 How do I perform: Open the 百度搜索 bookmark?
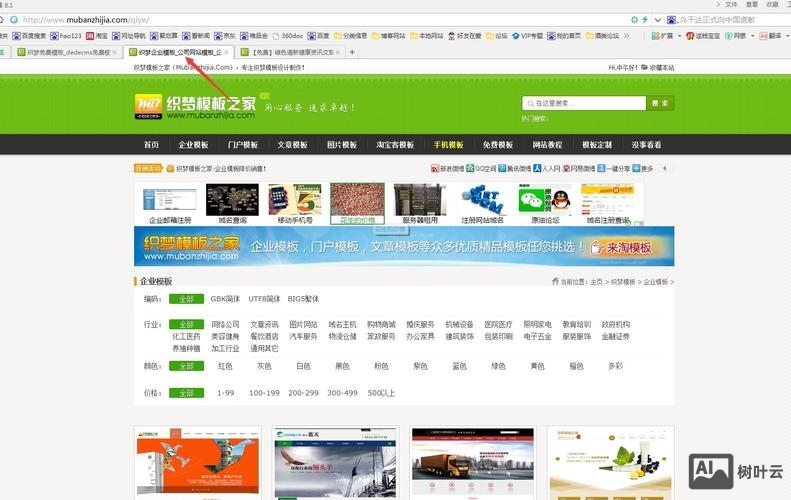[x=29, y=36]
